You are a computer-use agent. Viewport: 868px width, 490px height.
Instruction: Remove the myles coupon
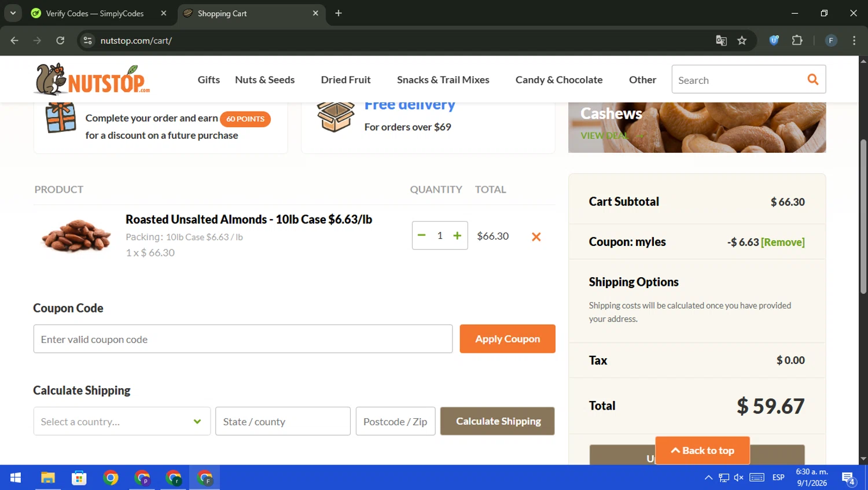[783, 242]
